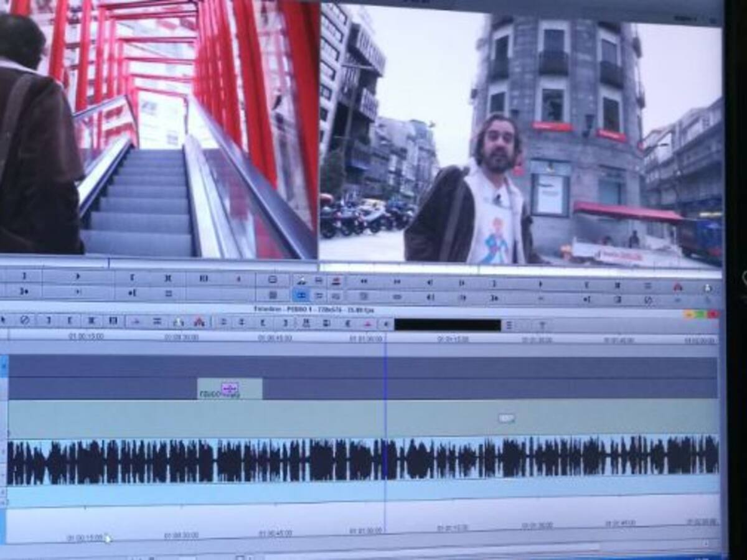The image size is (747, 560).
Task: Open the fast menu in the record monitor toolbar
Action: coord(647,286)
